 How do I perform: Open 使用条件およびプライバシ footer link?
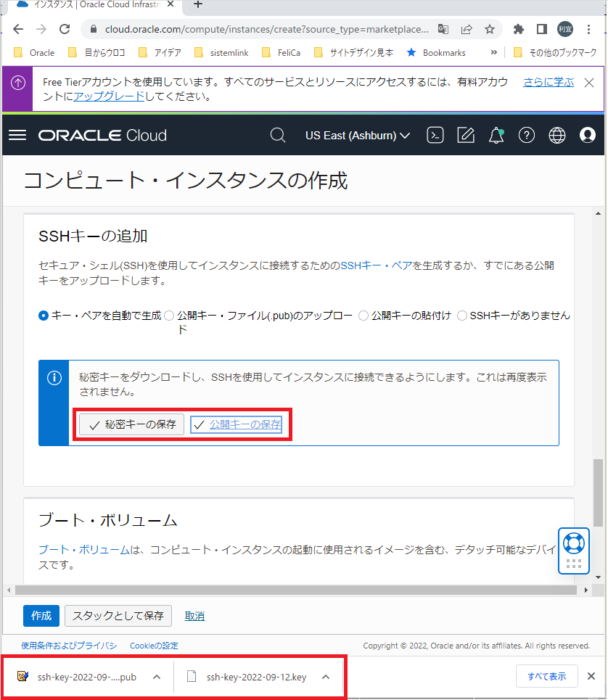[69, 646]
